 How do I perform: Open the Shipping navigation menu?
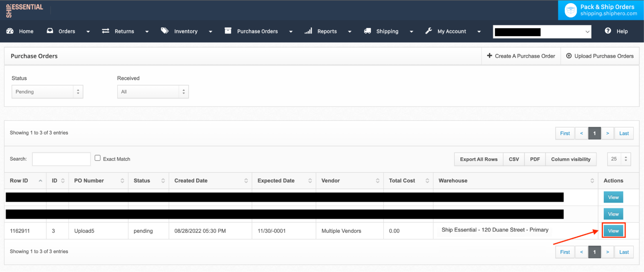(x=387, y=31)
